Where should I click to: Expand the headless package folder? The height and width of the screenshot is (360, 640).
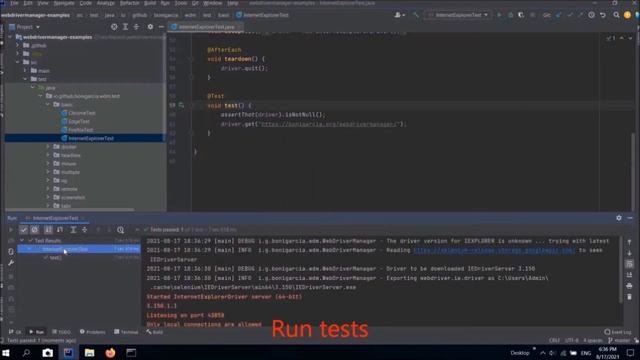pyautogui.click(x=48, y=155)
